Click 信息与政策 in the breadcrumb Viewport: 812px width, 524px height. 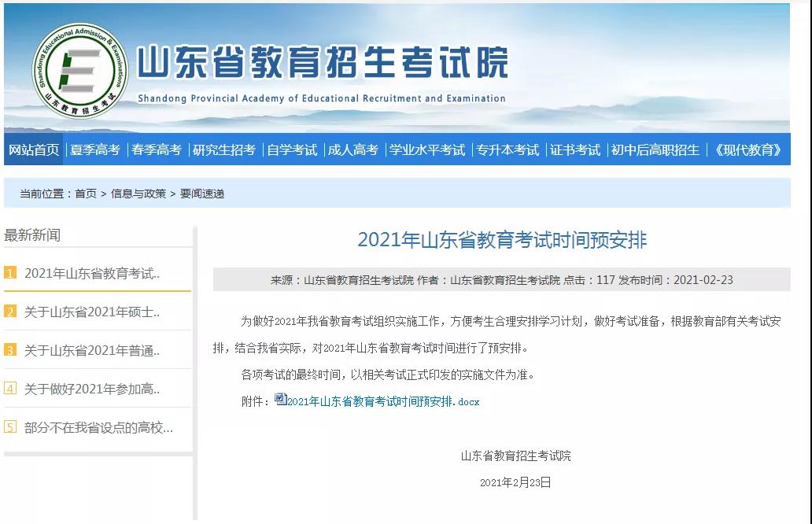[138, 194]
